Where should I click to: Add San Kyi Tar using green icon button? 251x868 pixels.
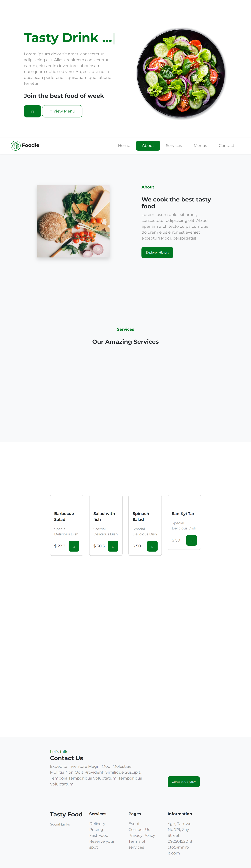click(191, 540)
